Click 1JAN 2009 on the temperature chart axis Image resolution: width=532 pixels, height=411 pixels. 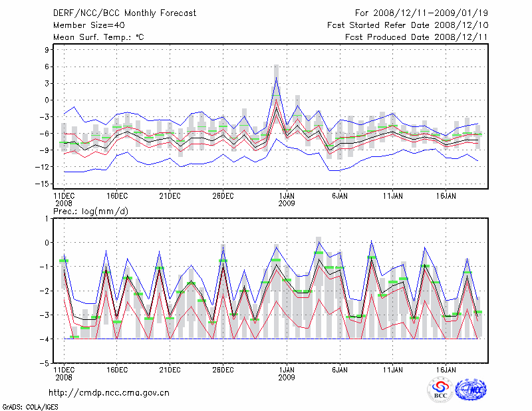coord(287,200)
